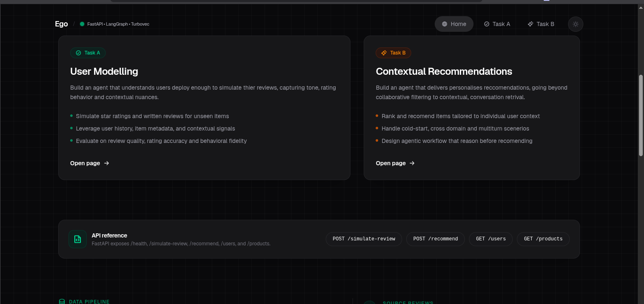This screenshot has width=644, height=304.
Task: Click the green Task A badge
Action: 88,53
